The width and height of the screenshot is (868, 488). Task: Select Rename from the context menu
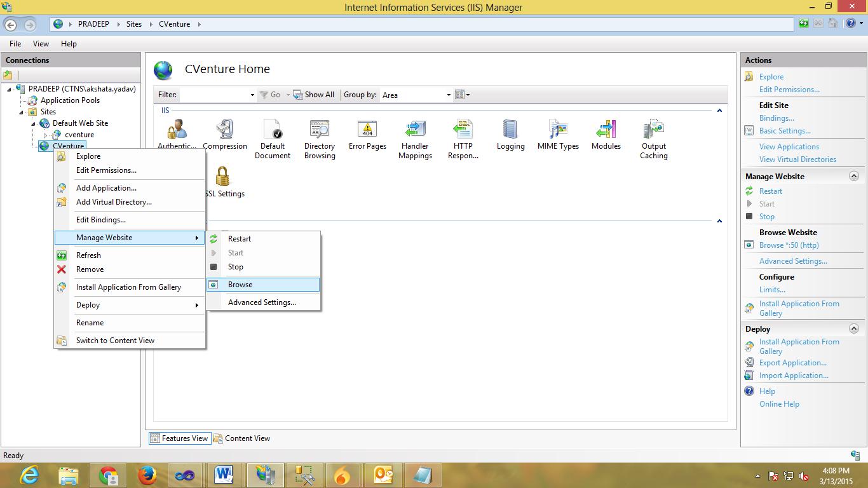(130, 323)
